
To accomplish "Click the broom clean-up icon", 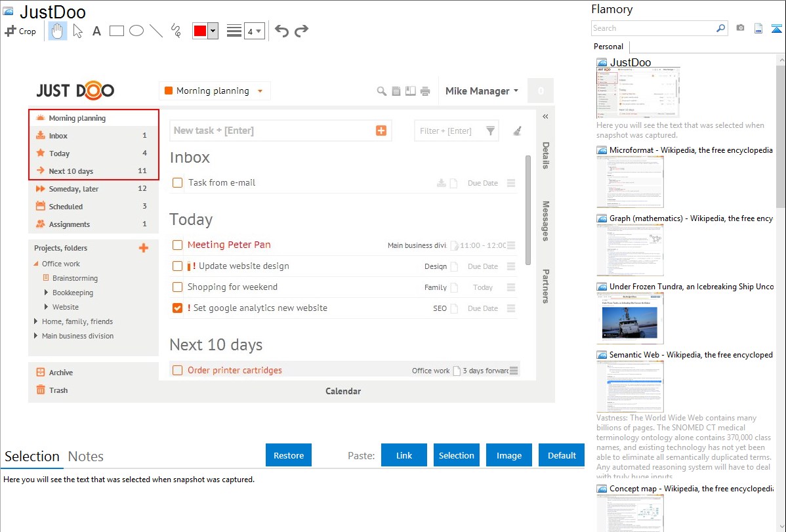I will (x=517, y=131).
